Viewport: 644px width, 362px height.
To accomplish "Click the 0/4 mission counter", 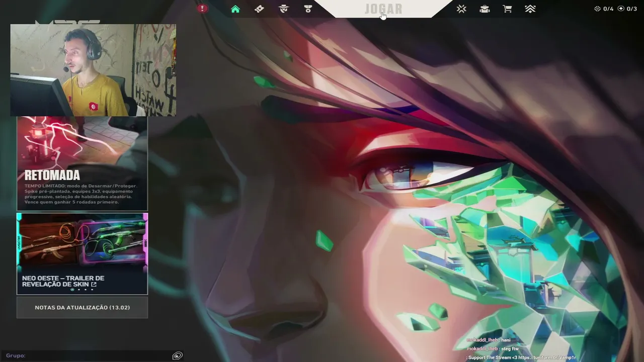I will pyautogui.click(x=608, y=9).
